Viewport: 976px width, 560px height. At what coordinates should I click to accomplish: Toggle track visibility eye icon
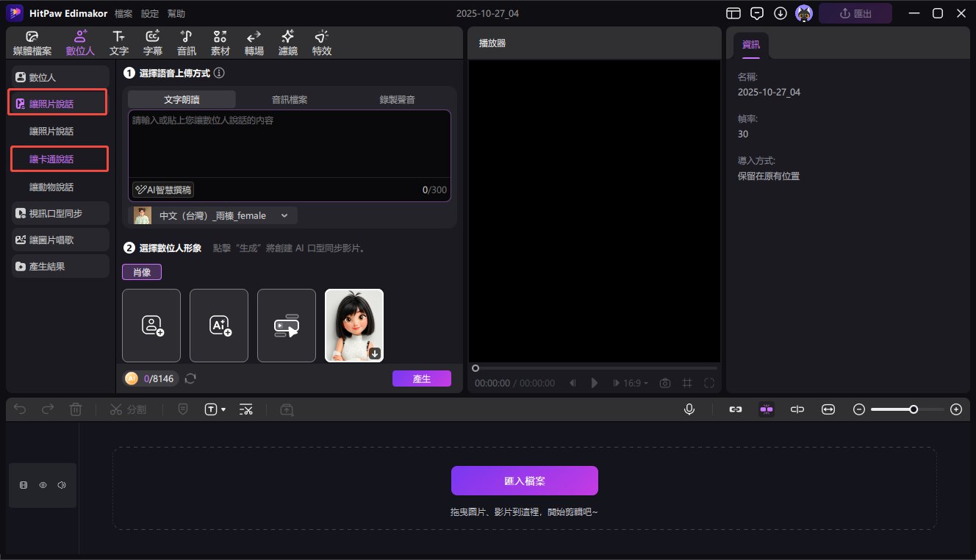point(43,485)
